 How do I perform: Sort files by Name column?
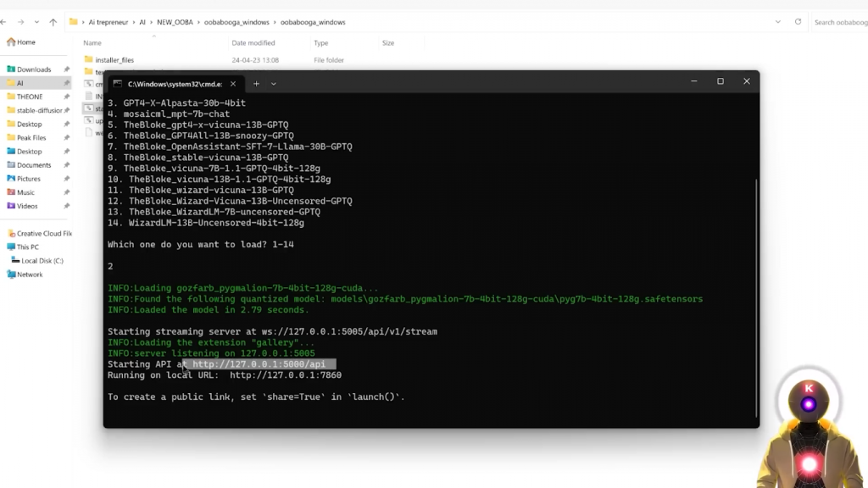92,42
